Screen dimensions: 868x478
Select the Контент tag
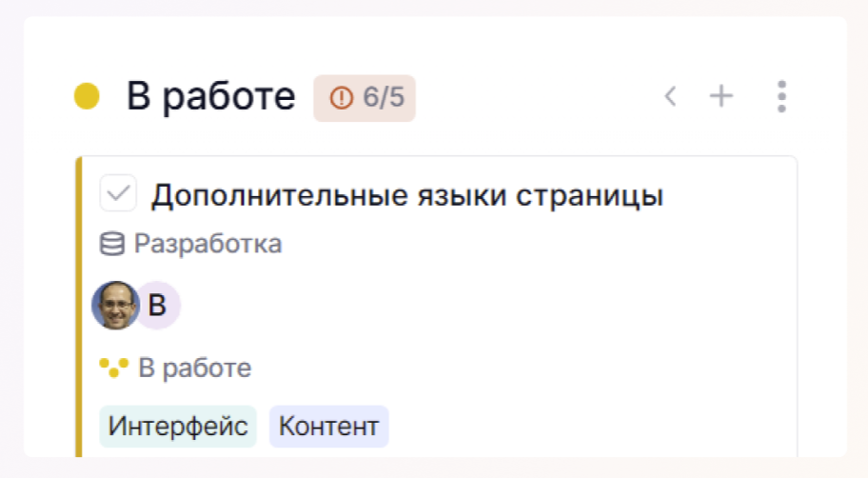[328, 427]
